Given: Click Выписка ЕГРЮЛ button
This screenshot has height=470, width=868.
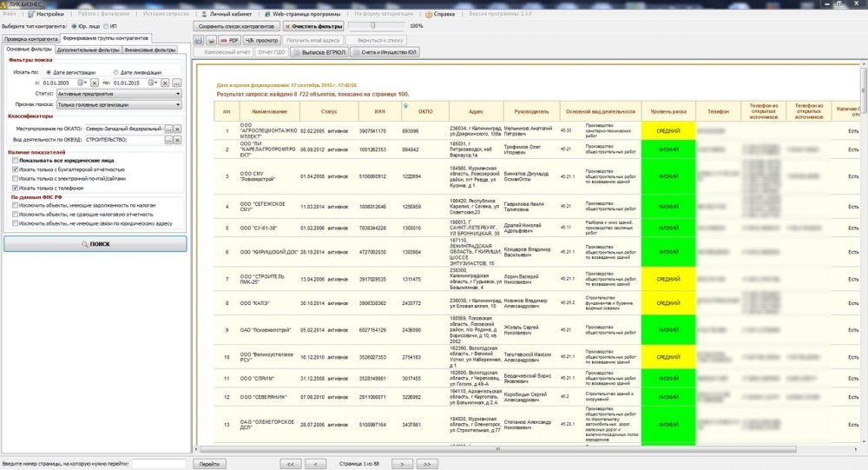Looking at the screenshot, I should tap(319, 52).
